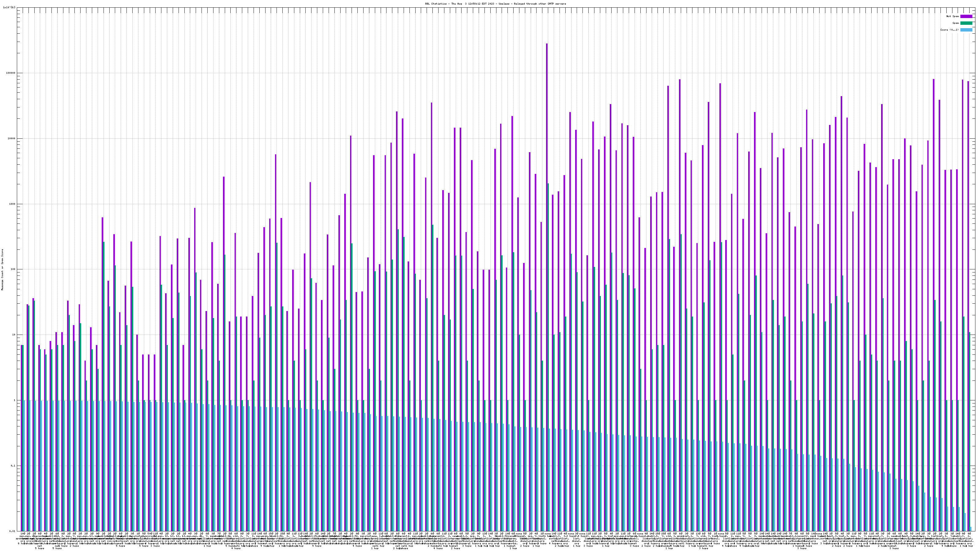The height and width of the screenshot is (551, 980).
Task: Select the 'Not Spam' legend label
Action: pyautogui.click(x=953, y=16)
